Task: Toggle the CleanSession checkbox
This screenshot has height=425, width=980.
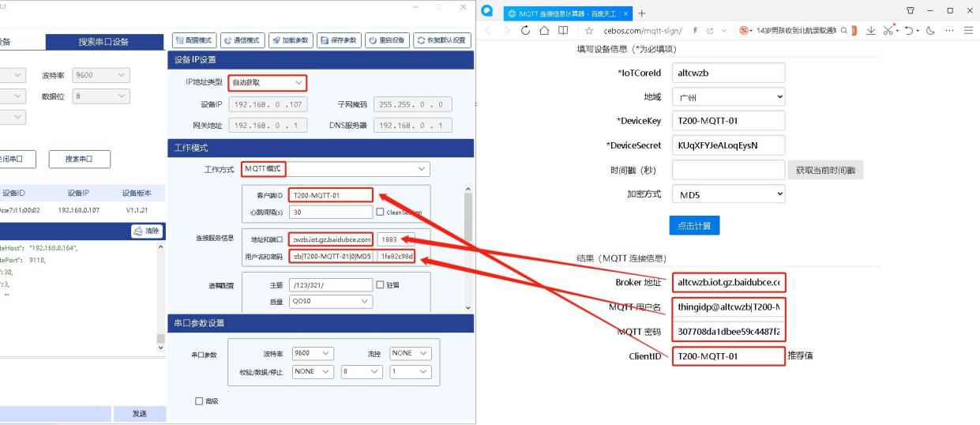Action: (x=380, y=212)
